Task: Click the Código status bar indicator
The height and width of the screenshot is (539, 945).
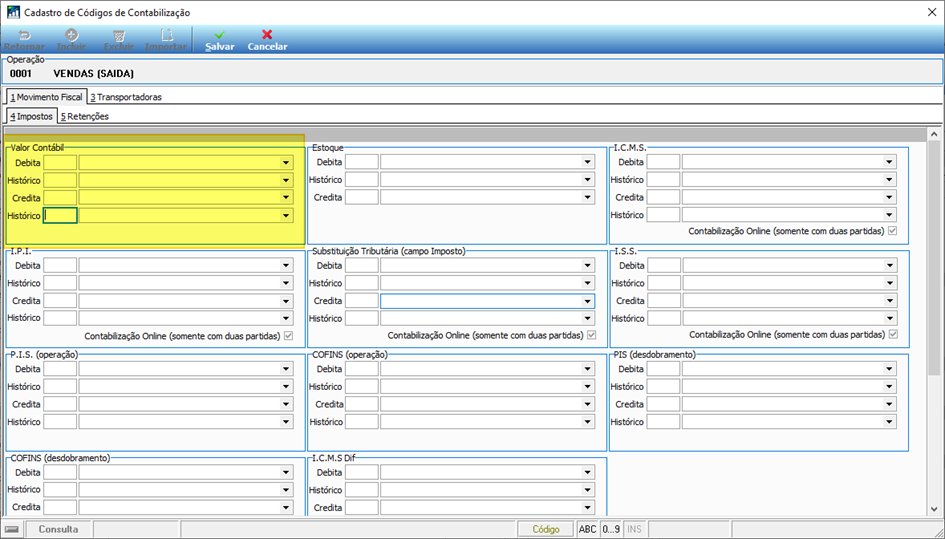Action: 546,529
